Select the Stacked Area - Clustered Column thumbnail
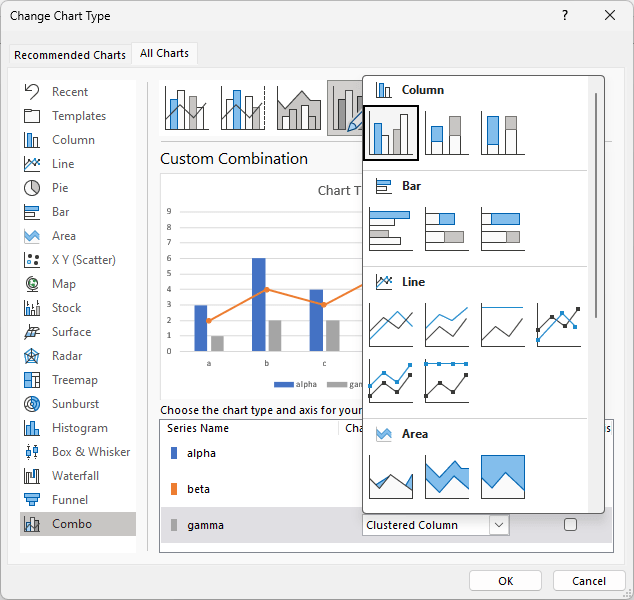The image size is (634, 600). point(299,108)
